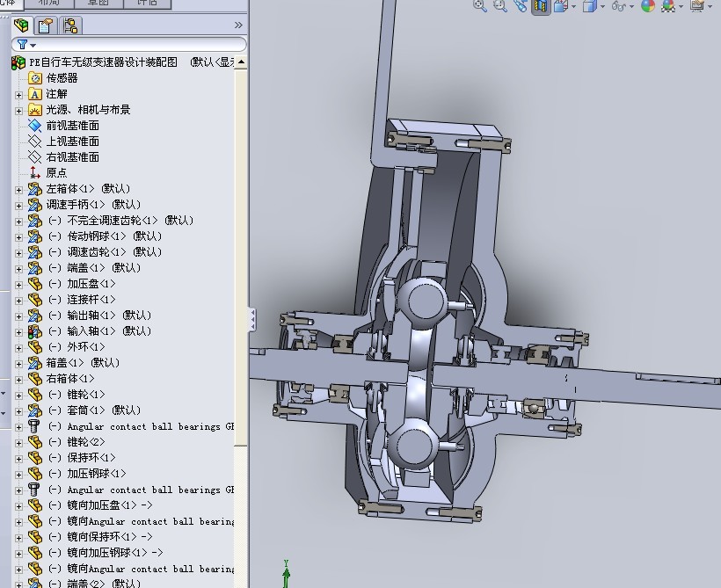Screen dimensions: 721x588
Task: Click the 注解 annotation icon
Action: pyautogui.click(x=35, y=94)
